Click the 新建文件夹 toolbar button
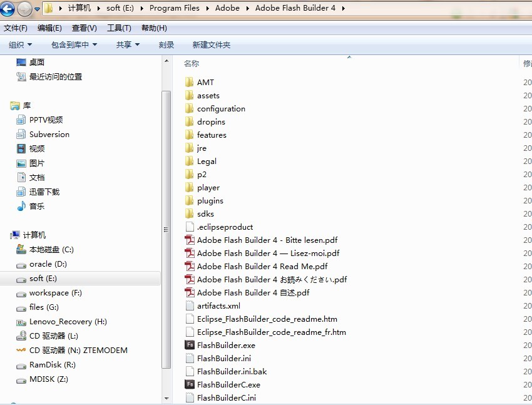This screenshot has height=405, width=532. 212,45
